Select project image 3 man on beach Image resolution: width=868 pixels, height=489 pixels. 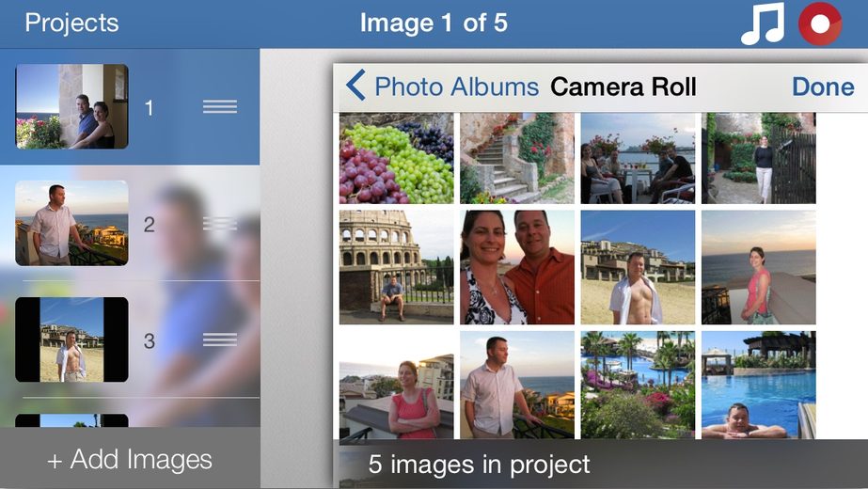click(x=72, y=339)
